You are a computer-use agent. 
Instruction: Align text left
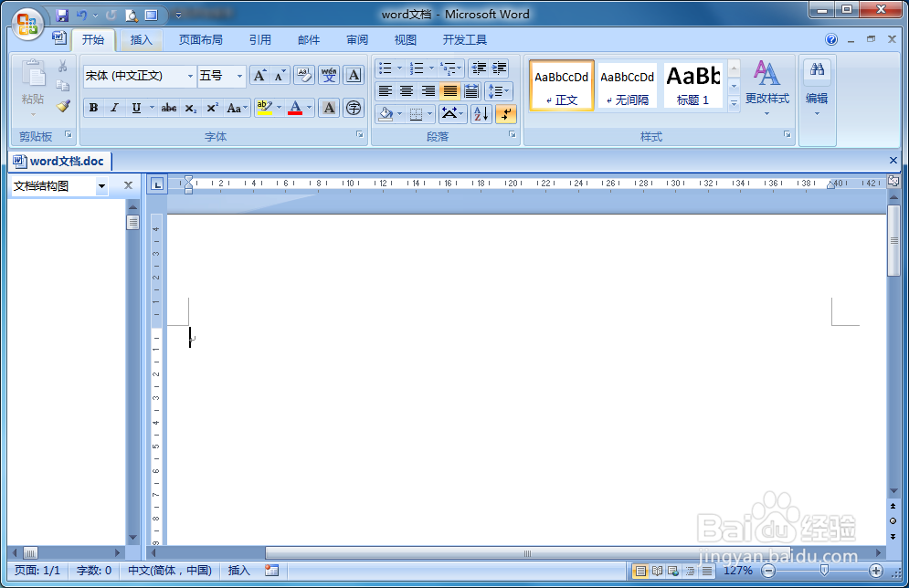point(385,91)
